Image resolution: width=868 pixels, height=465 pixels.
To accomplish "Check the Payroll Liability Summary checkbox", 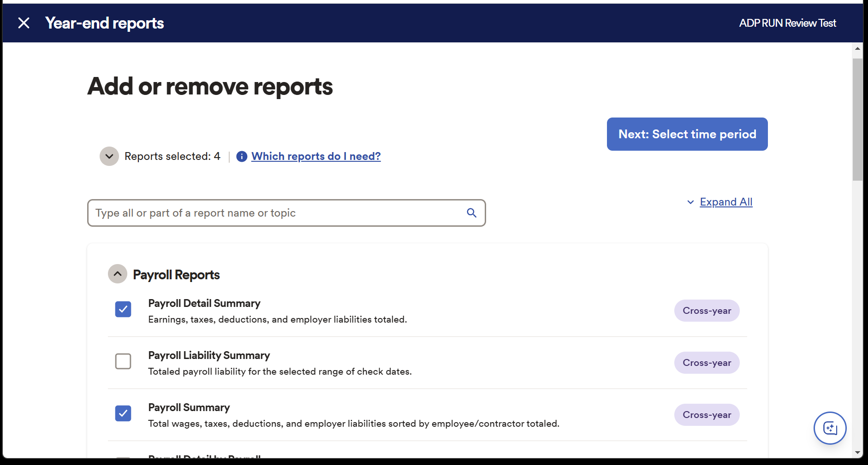I will (123, 361).
